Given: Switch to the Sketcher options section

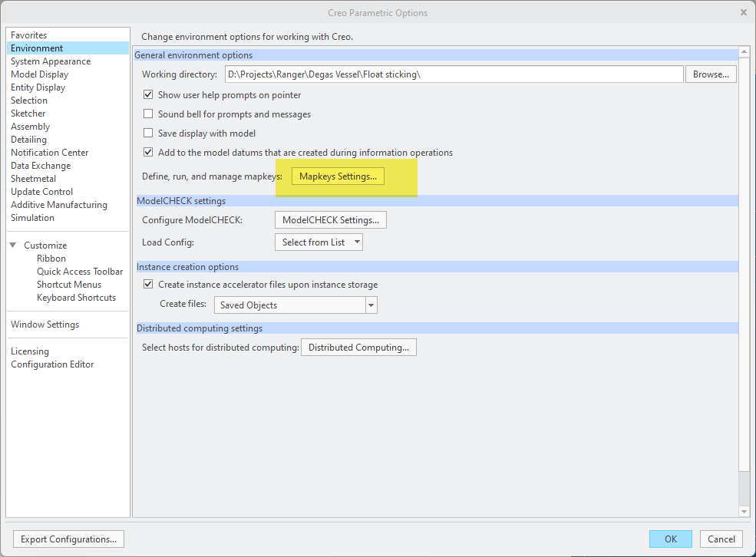Looking at the screenshot, I should coord(28,113).
